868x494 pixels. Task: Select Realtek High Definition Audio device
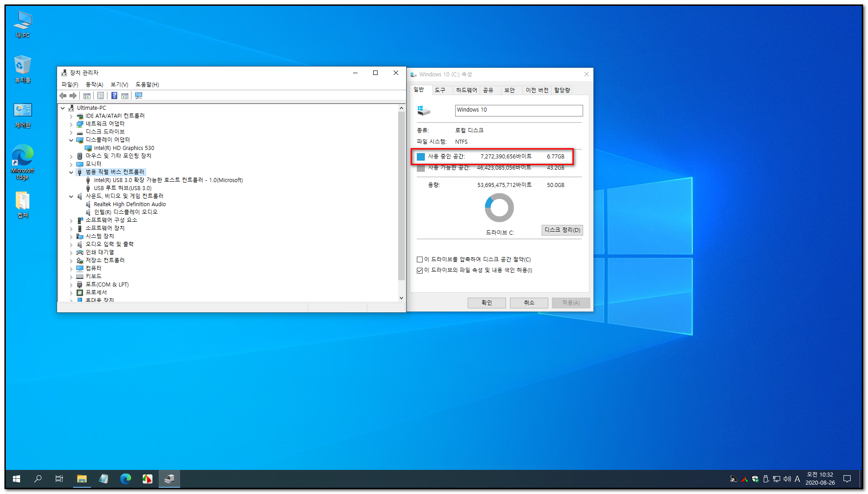[x=130, y=204]
